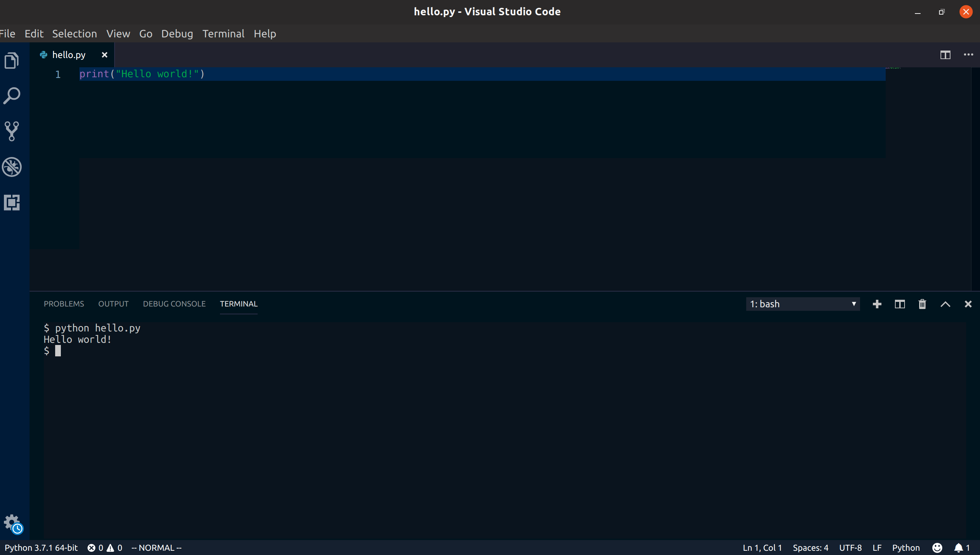Open the Source Control view icon
This screenshot has width=980, height=555.
(x=12, y=131)
